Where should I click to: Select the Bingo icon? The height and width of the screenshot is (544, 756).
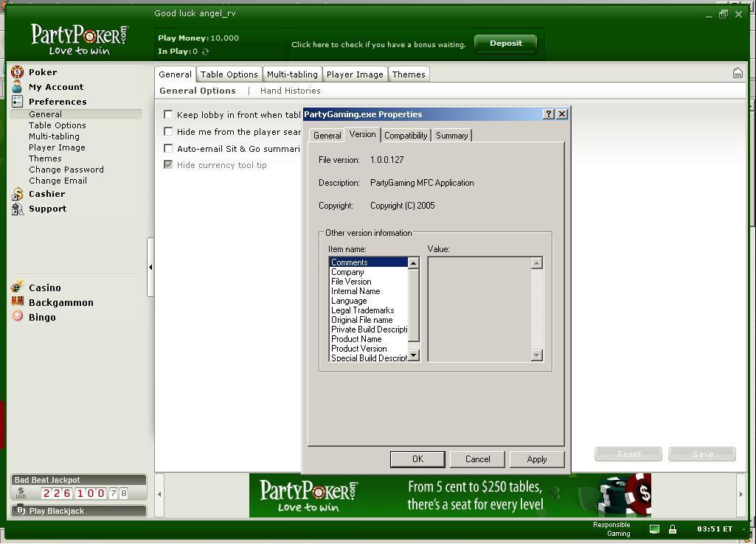tap(16, 317)
